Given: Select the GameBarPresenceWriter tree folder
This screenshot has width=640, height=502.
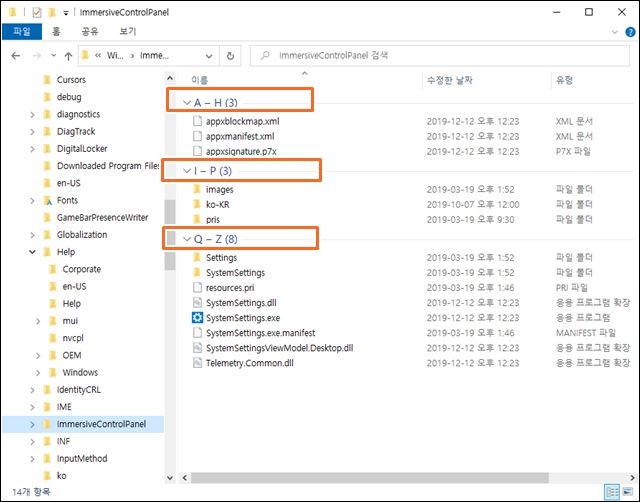Looking at the screenshot, I should click(x=102, y=218).
